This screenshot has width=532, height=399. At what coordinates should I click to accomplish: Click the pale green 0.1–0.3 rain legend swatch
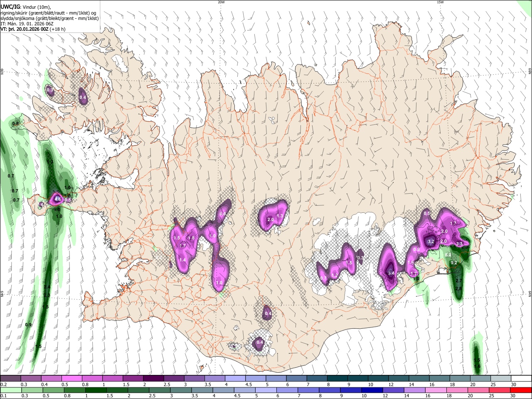coord(10,390)
